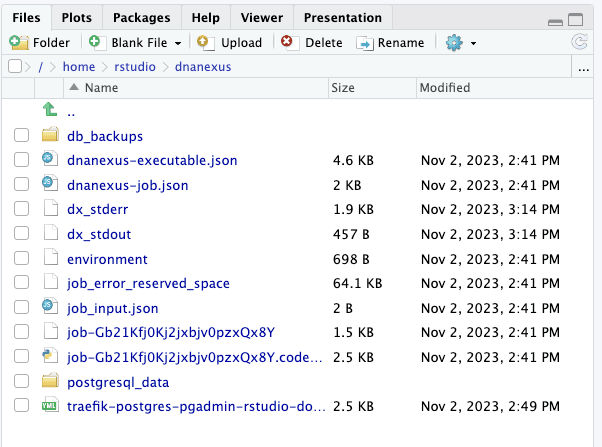Navigate to root slash in breadcrumb

40,67
